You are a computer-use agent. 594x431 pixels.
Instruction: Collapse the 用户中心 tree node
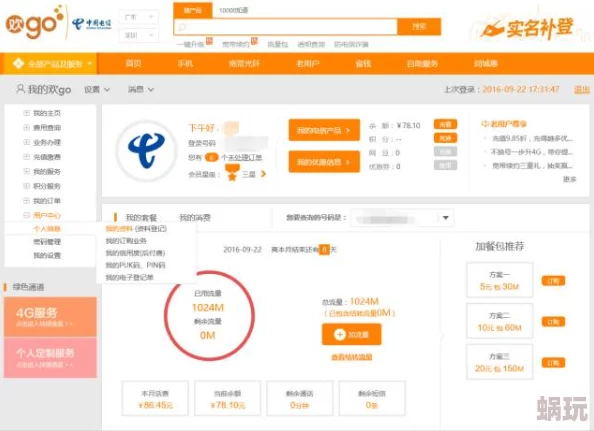[x=26, y=215]
